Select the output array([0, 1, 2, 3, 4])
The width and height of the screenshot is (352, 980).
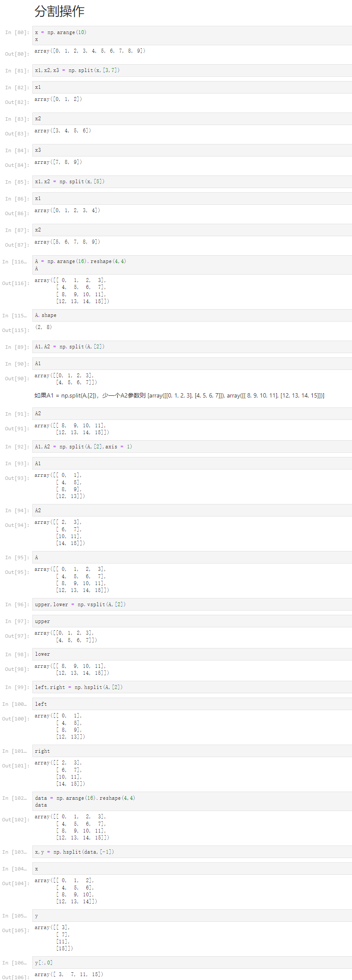tap(67, 210)
